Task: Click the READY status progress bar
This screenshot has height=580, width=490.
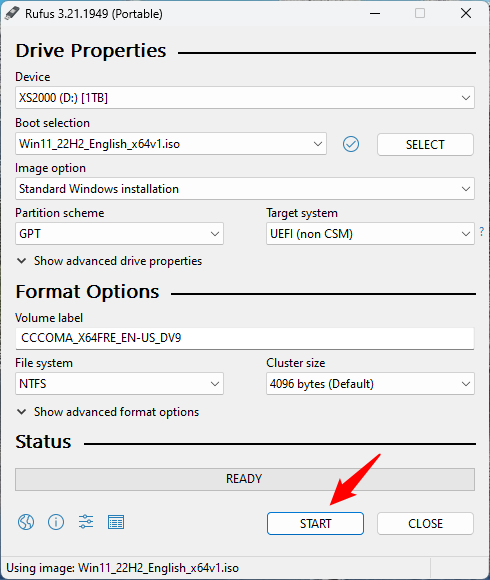Action: pos(245,479)
